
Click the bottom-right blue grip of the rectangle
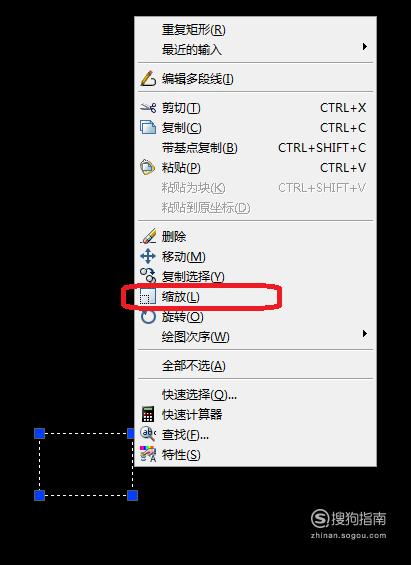(x=133, y=495)
